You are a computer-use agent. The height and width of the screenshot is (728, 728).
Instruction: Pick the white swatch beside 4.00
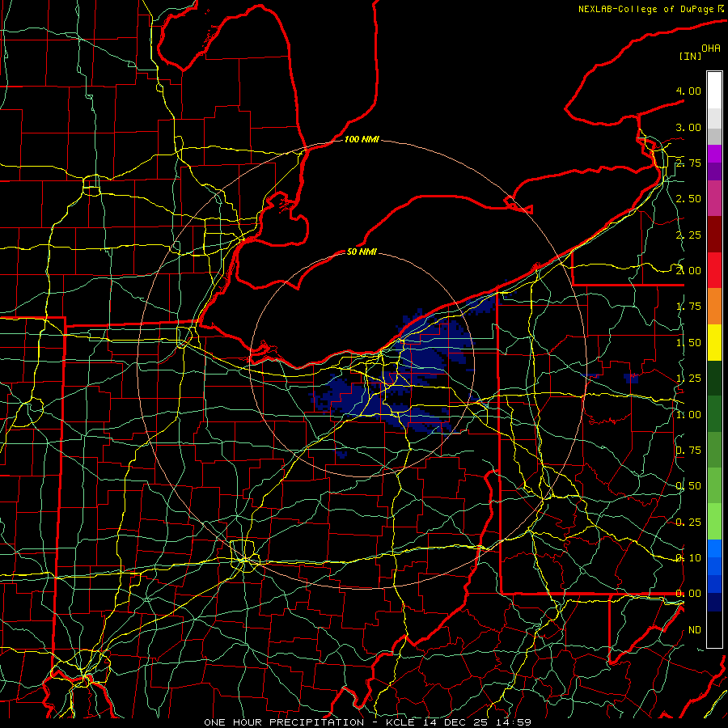[714, 91]
